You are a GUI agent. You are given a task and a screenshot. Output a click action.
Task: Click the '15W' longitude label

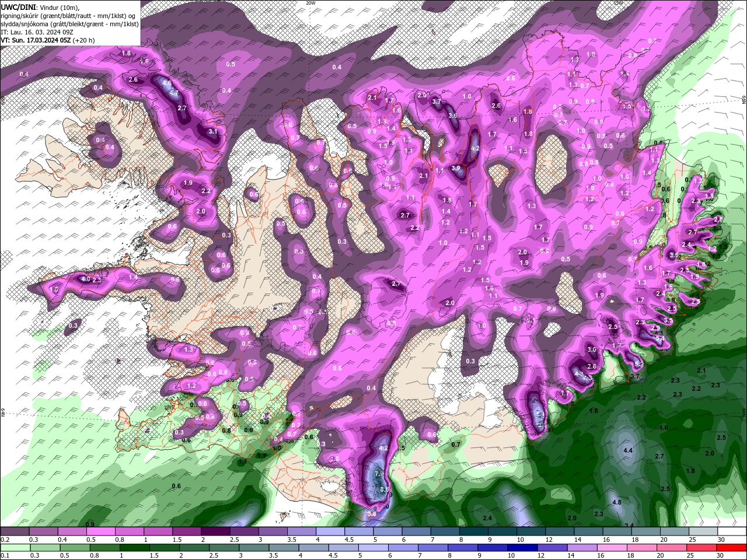pyautogui.click(x=619, y=3)
